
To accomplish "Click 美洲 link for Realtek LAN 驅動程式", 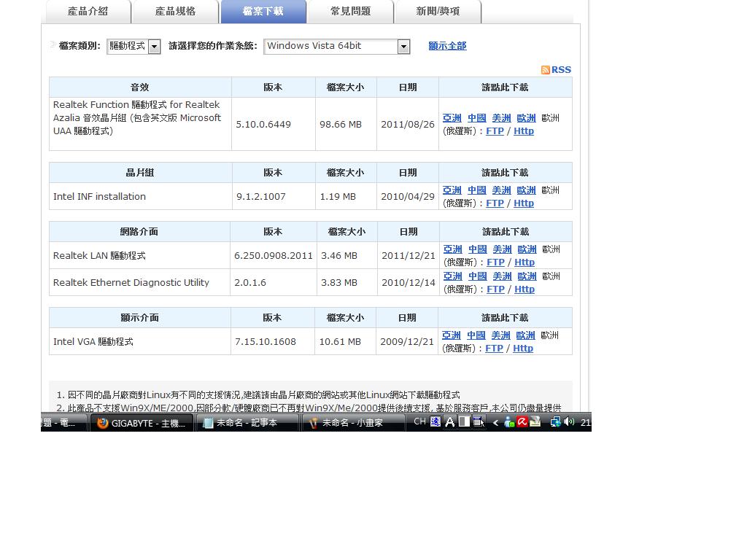I will click(x=503, y=249).
